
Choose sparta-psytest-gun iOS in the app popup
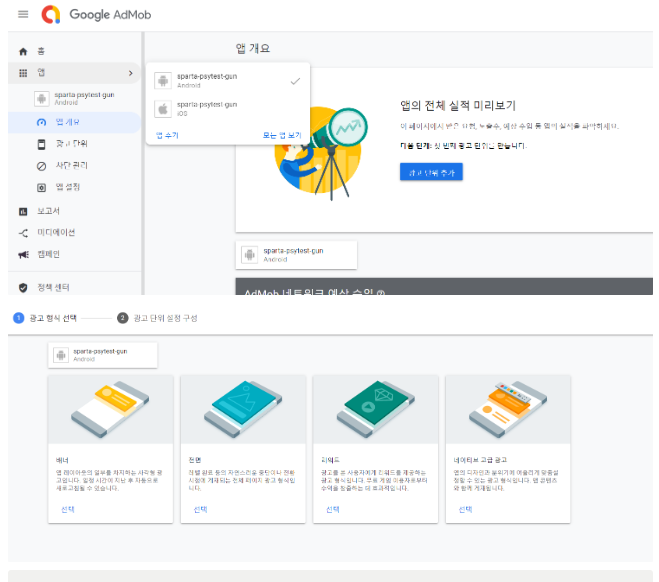tap(227, 109)
